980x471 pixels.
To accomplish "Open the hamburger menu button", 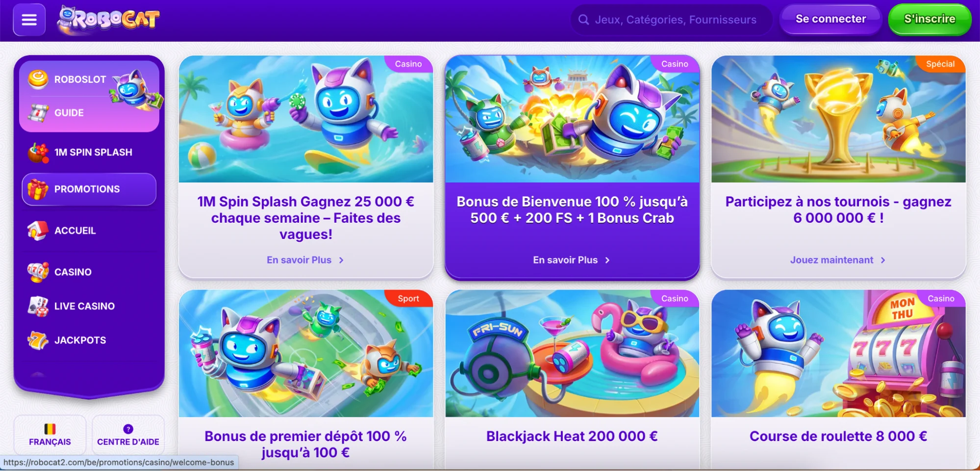I will click(x=29, y=20).
